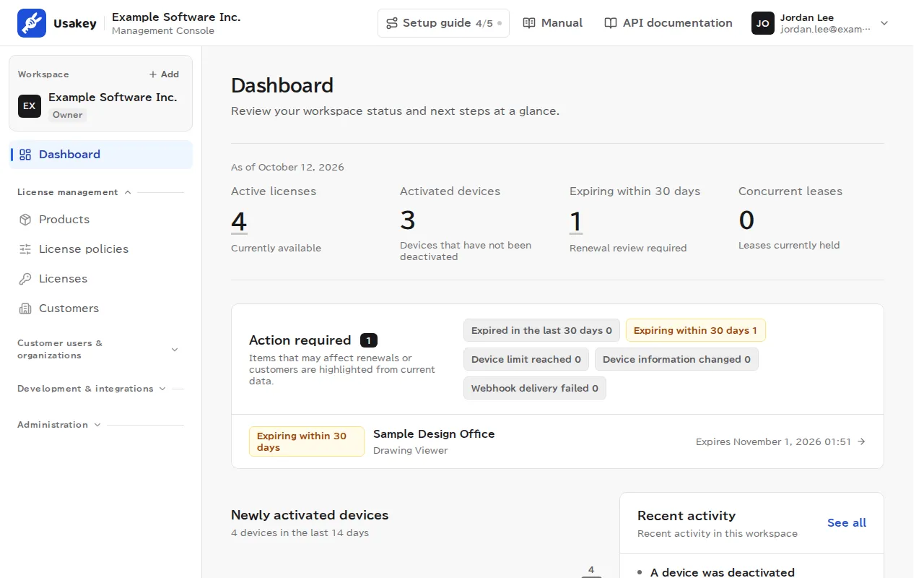Open Licenses page
The image size is (924, 578).
[x=101, y=279]
